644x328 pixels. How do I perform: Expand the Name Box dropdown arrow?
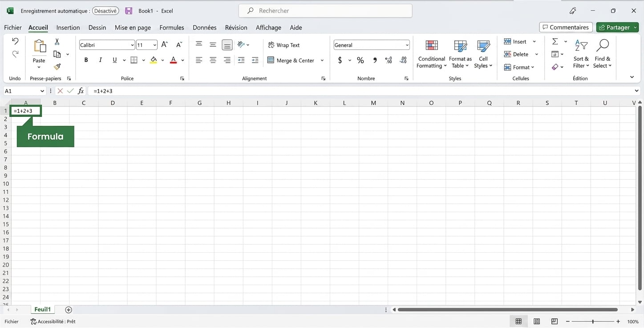tap(42, 91)
